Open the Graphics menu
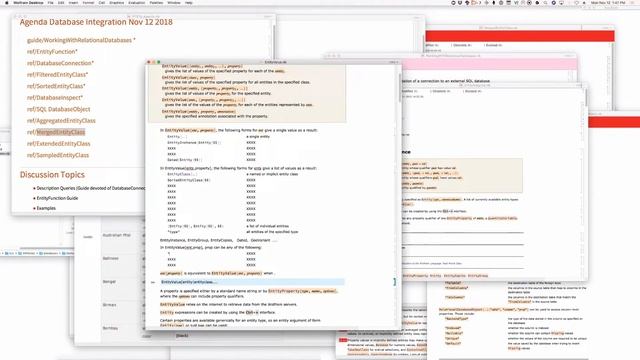 (116, 3)
